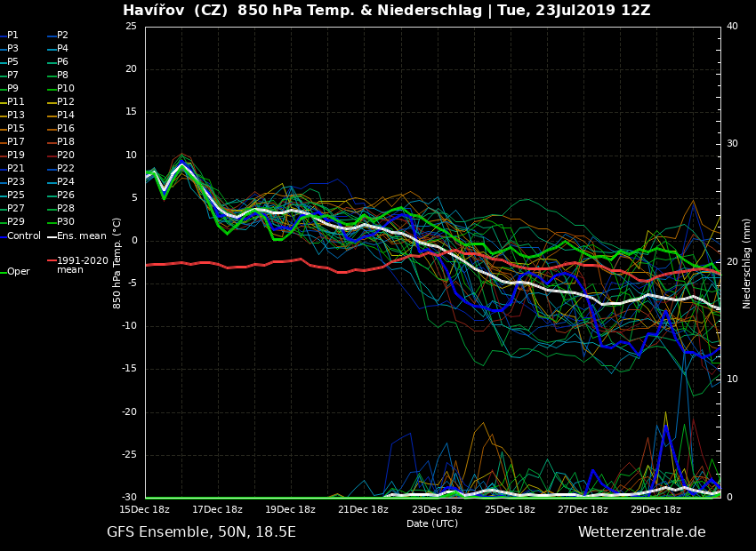Click the P16 legend entry
The width and height of the screenshot is (756, 551).
click(x=65, y=129)
